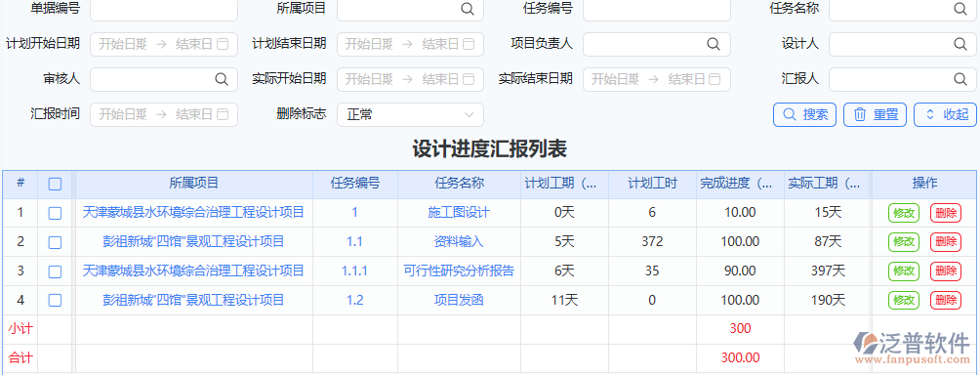Open task name link 资料输入
The width and height of the screenshot is (980, 375).
[459, 241]
